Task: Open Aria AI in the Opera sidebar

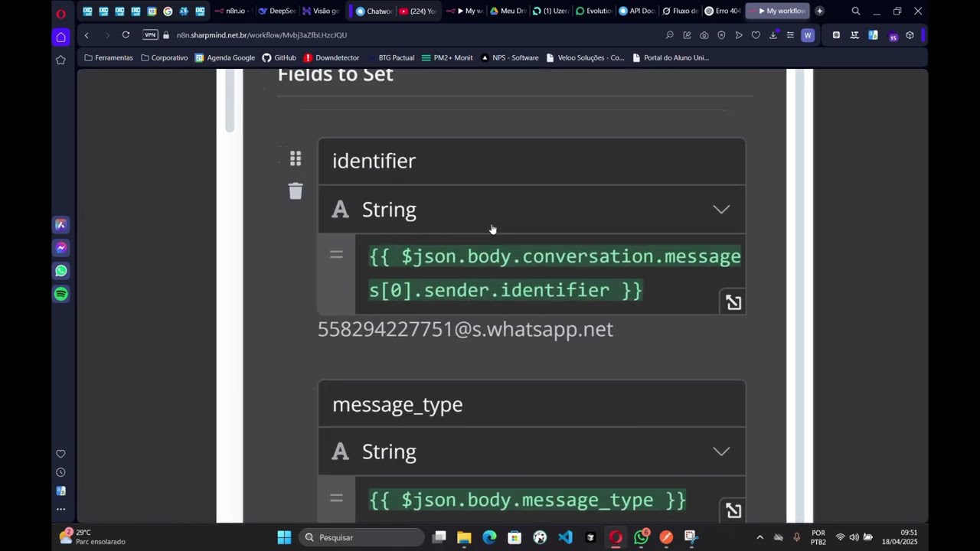Action: coord(60,225)
